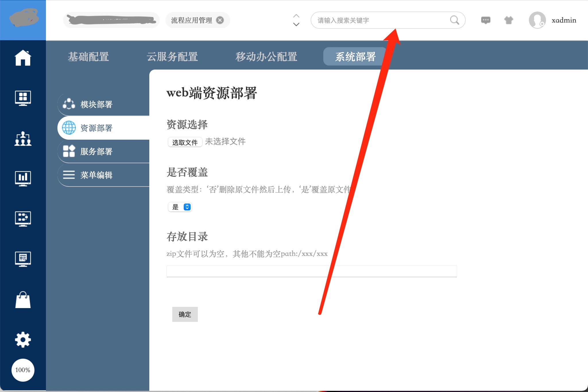Viewport: 588px width, 392px height.
Task: Open the shopping bag icon in the sidebar
Action: tap(23, 300)
